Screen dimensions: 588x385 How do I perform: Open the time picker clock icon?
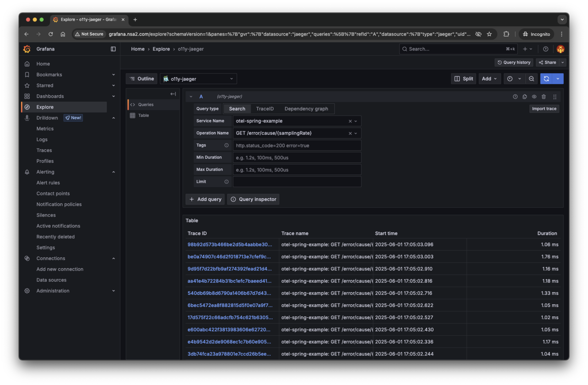pyautogui.click(x=510, y=79)
